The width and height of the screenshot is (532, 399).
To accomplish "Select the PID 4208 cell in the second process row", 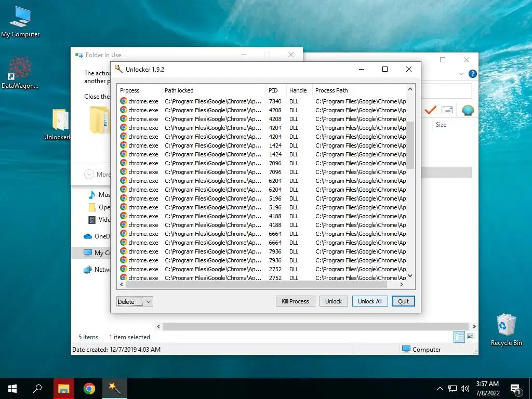I will [275, 110].
